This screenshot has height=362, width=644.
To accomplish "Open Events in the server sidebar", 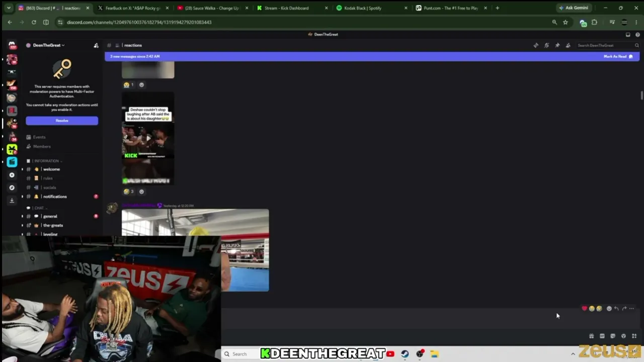I will tap(39, 137).
